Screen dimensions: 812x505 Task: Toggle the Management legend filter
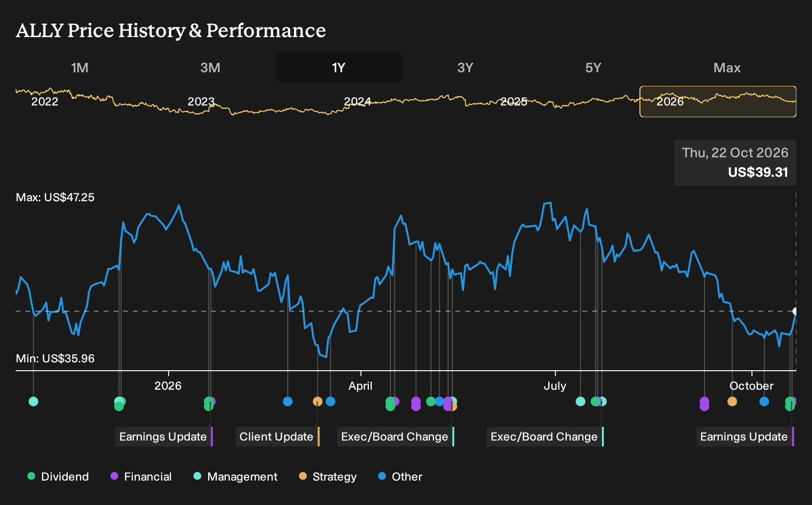[235, 477]
